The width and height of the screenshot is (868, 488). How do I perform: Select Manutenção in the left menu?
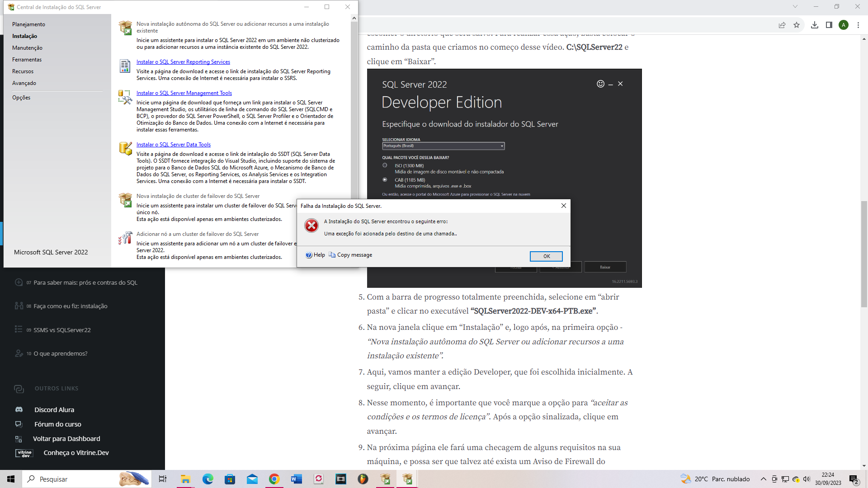27,48
